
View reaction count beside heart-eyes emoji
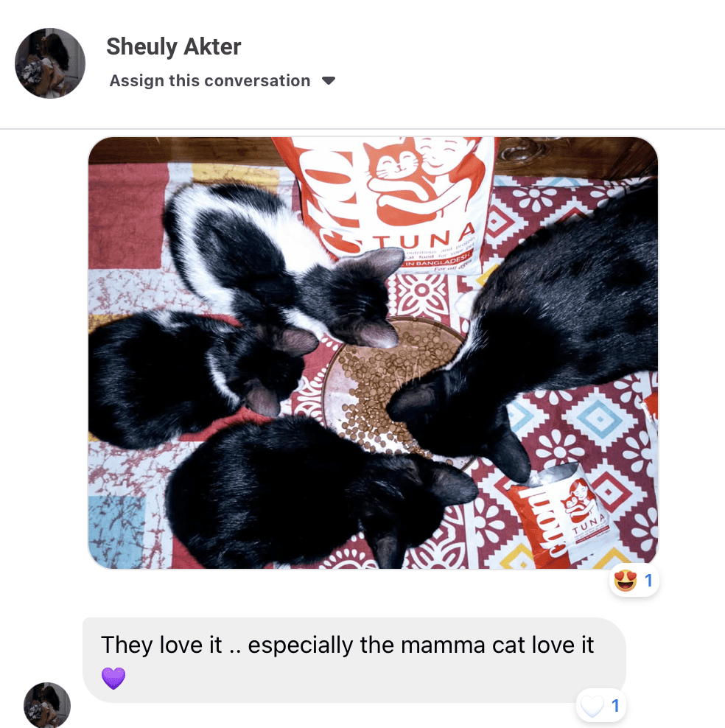coord(648,581)
